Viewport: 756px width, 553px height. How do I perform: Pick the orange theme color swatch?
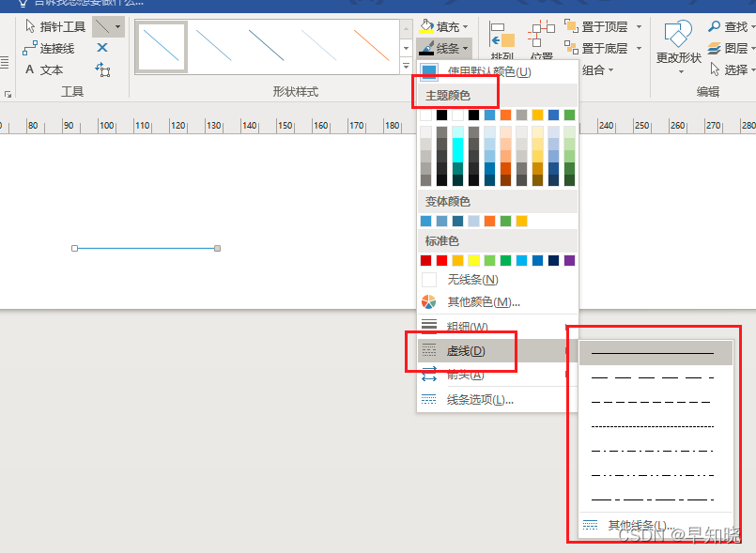coord(505,115)
